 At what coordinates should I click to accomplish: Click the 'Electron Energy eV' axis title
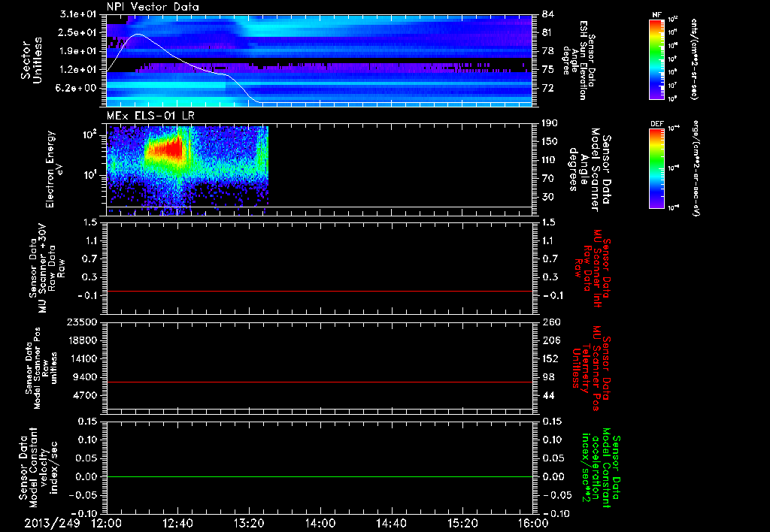tap(53, 169)
